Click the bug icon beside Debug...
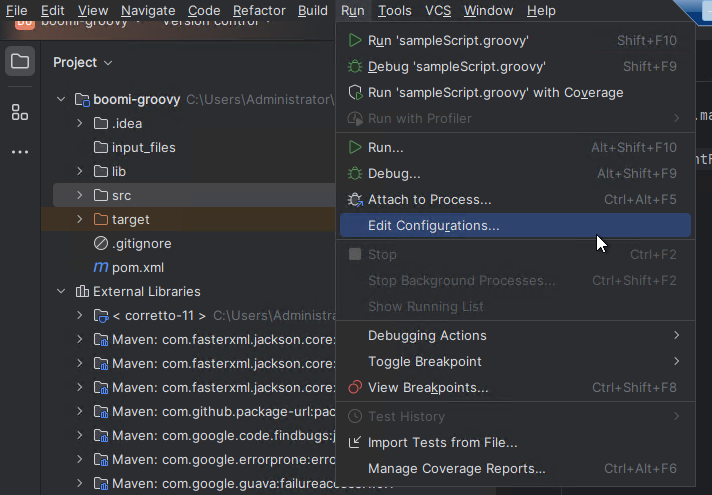 pos(355,173)
